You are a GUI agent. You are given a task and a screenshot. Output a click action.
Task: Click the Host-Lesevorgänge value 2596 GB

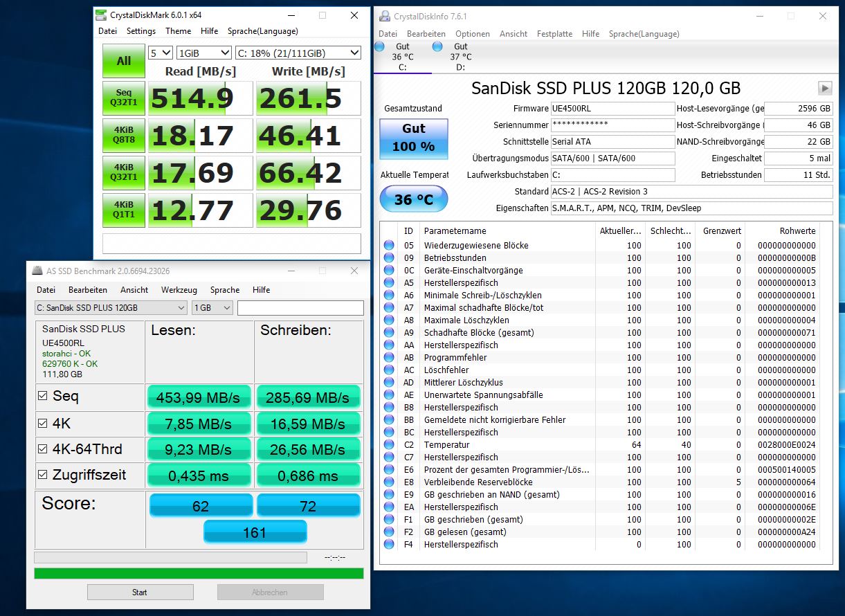799,109
